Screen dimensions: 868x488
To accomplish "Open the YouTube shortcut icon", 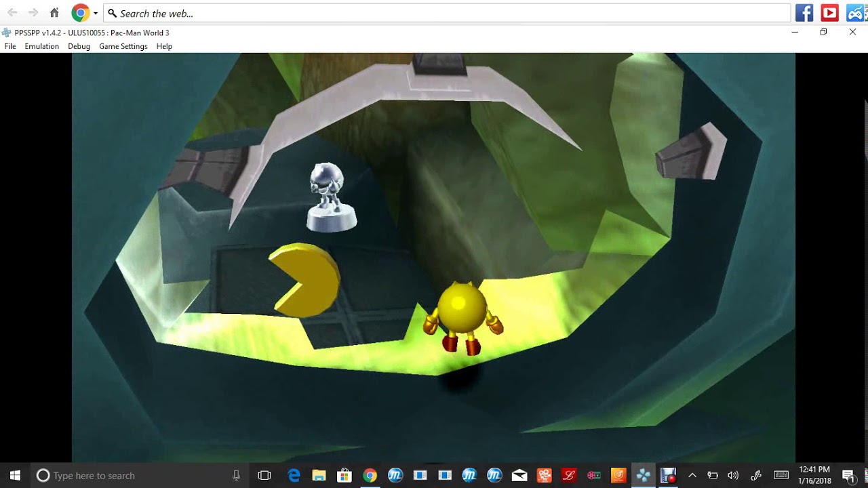I will point(829,13).
